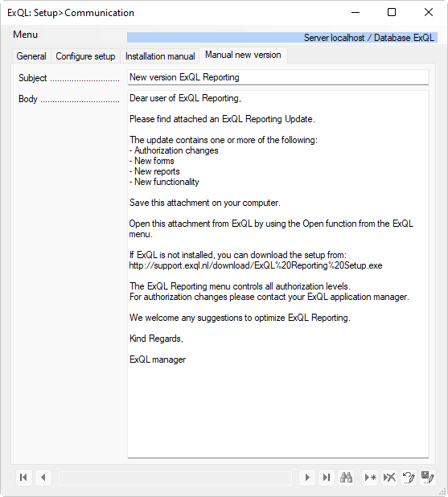The height and width of the screenshot is (497, 448).
Task: Click the record position bar at bottom
Action: tap(175, 478)
